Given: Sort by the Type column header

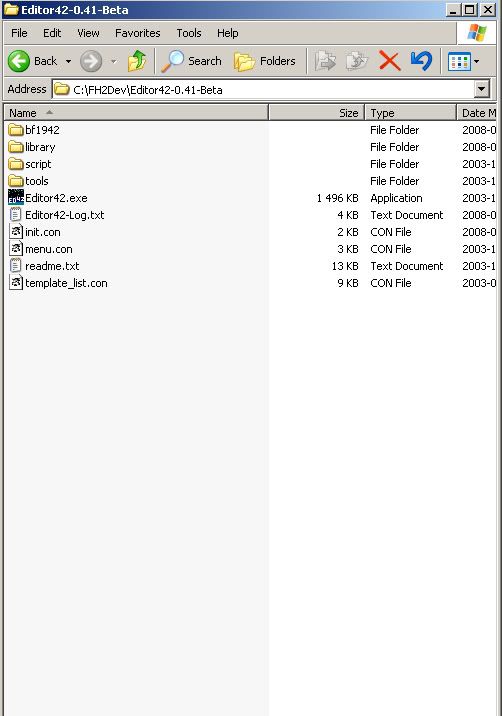Looking at the screenshot, I should click(x=411, y=113).
